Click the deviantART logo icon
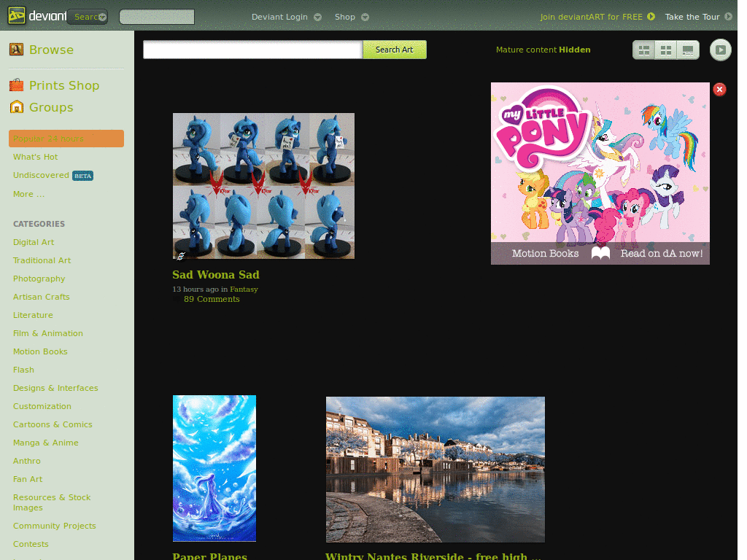 17,16
